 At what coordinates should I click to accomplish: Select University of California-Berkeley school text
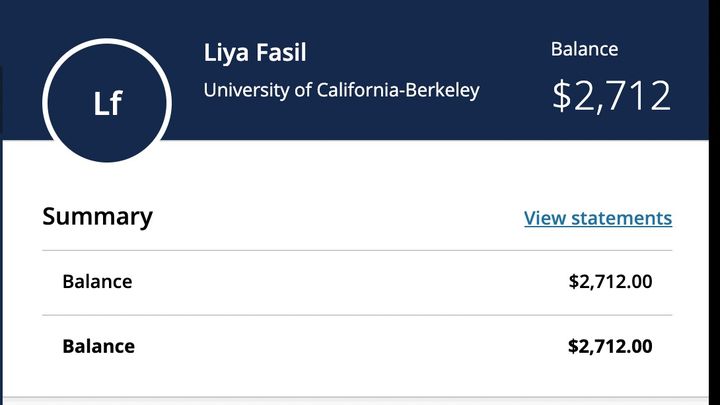(x=341, y=90)
